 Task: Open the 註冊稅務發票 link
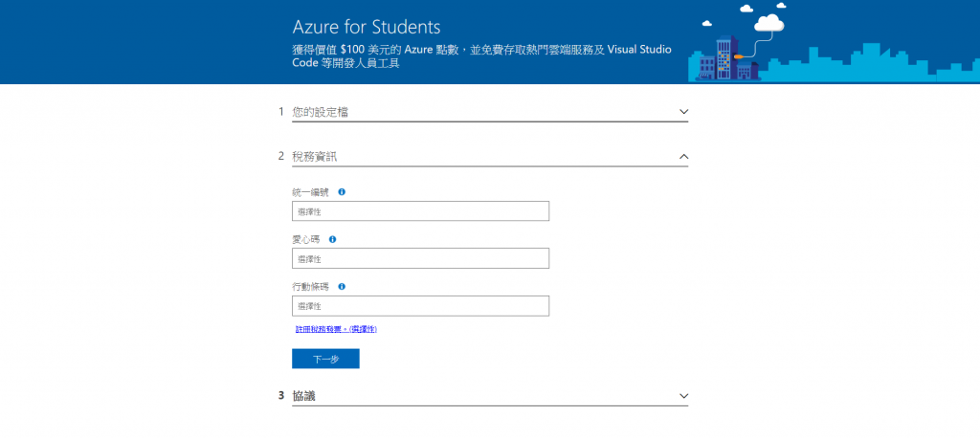(x=336, y=329)
